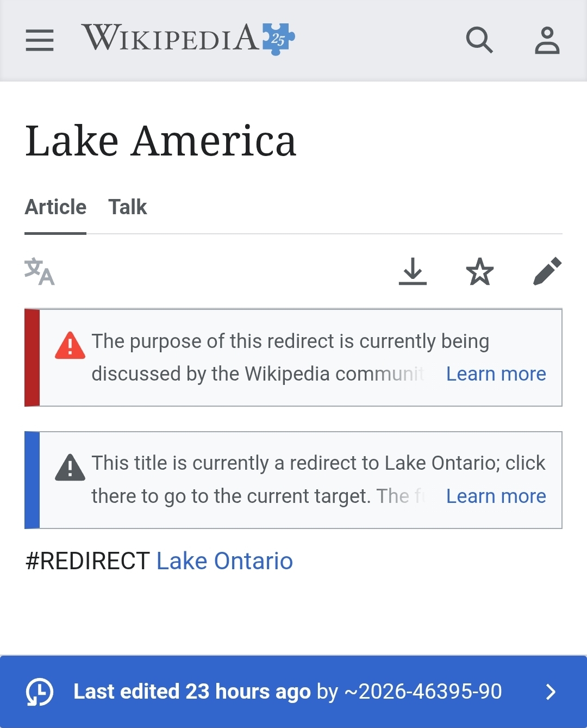Click the clock history icon
Image resolution: width=587 pixels, height=728 pixels.
(40, 692)
